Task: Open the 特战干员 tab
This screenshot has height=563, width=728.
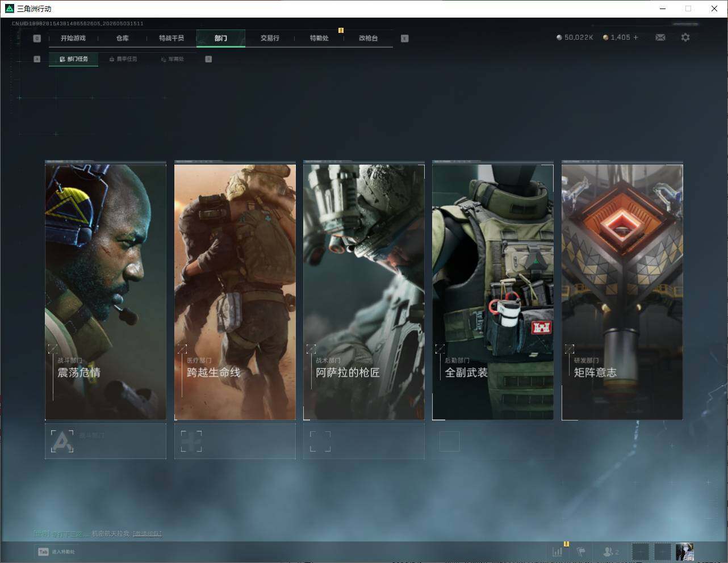Action: point(171,38)
